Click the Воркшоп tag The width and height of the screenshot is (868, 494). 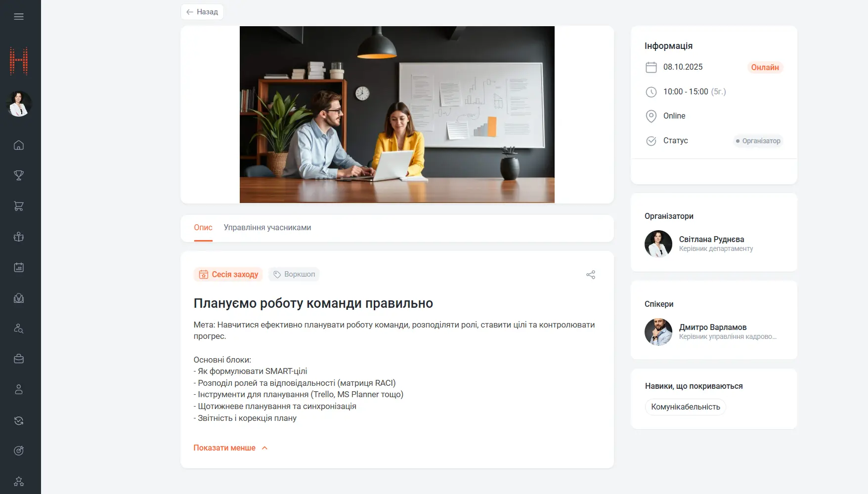pos(294,275)
